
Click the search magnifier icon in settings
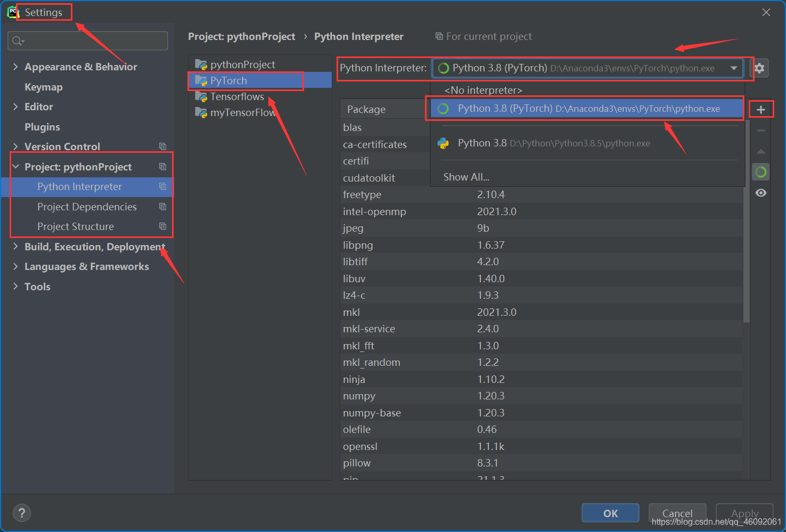18,41
